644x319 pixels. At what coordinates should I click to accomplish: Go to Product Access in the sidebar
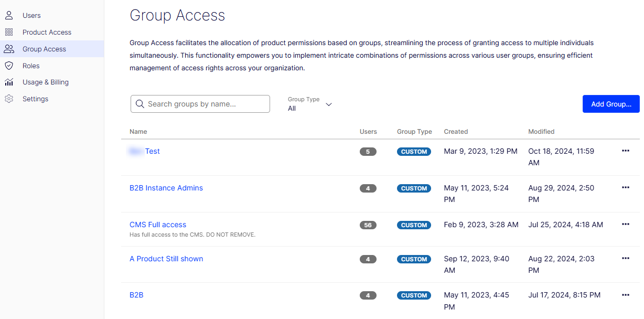pyautogui.click(x=47, y=32)
